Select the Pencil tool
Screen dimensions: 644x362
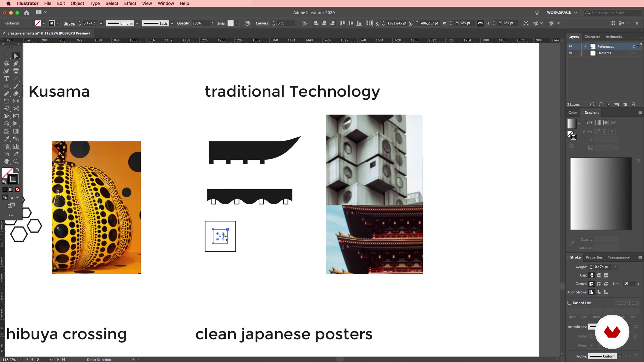pos(7,94)
